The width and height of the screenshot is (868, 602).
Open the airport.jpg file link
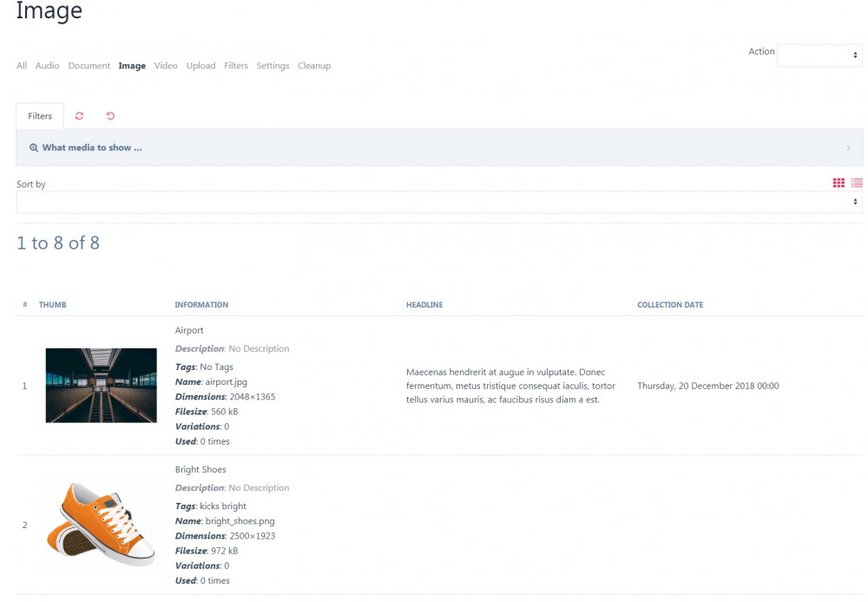coord(227,381)
